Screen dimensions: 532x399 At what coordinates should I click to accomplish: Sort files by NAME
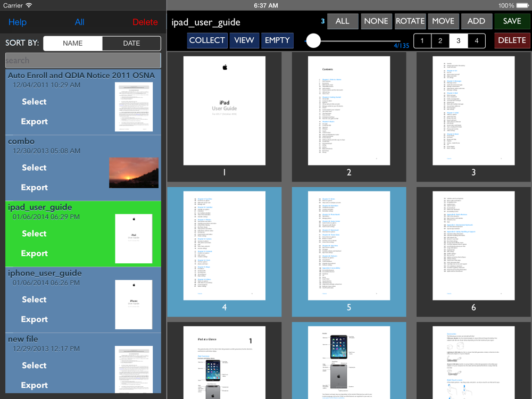(72, 43)
